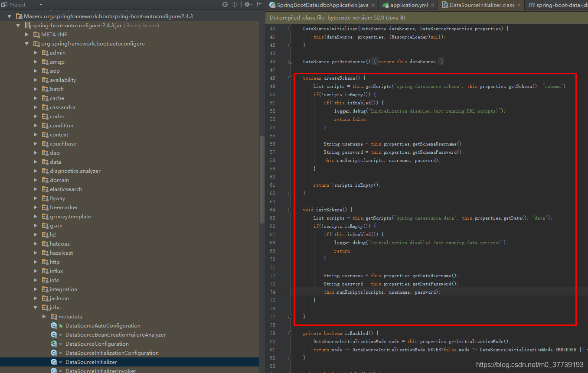Click the freemarker package folder icon
588x373 pixels.
click(45, 208)
